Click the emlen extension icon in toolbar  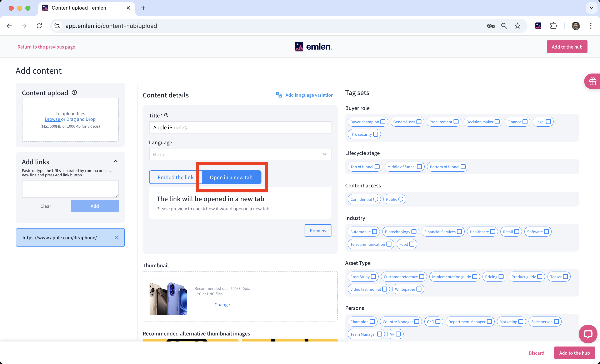point(538,26)
